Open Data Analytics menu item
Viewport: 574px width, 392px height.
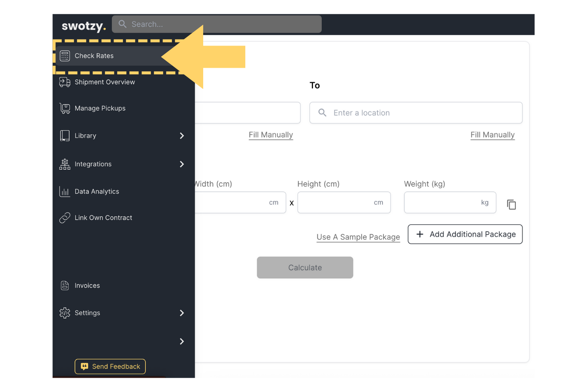tap(97, 191)
